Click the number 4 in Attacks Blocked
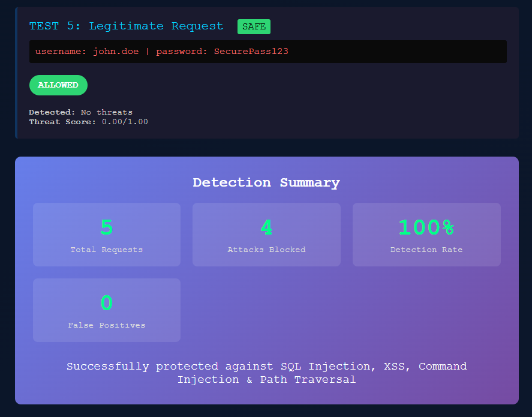This screenshot has width=532, height=417. (266, 227)
